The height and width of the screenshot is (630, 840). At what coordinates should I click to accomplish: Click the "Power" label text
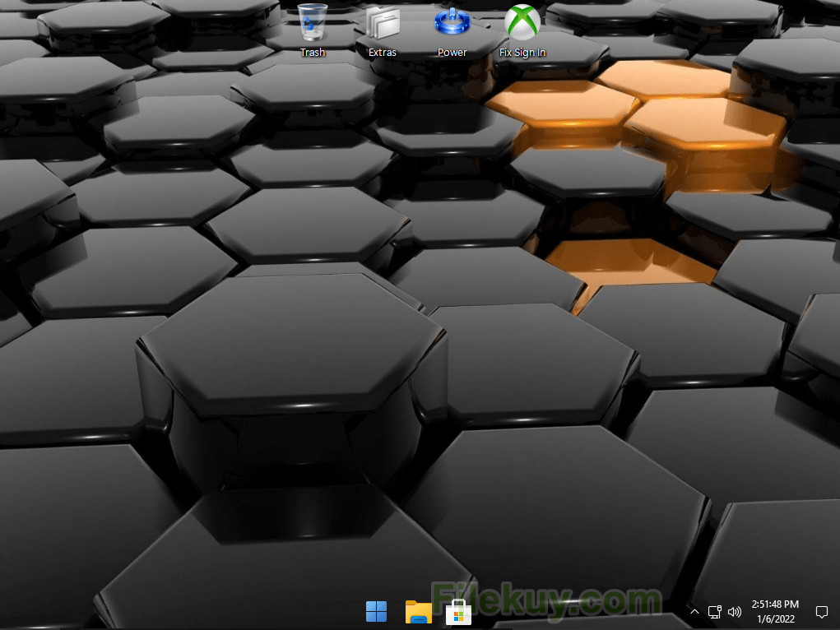[452, 53]
